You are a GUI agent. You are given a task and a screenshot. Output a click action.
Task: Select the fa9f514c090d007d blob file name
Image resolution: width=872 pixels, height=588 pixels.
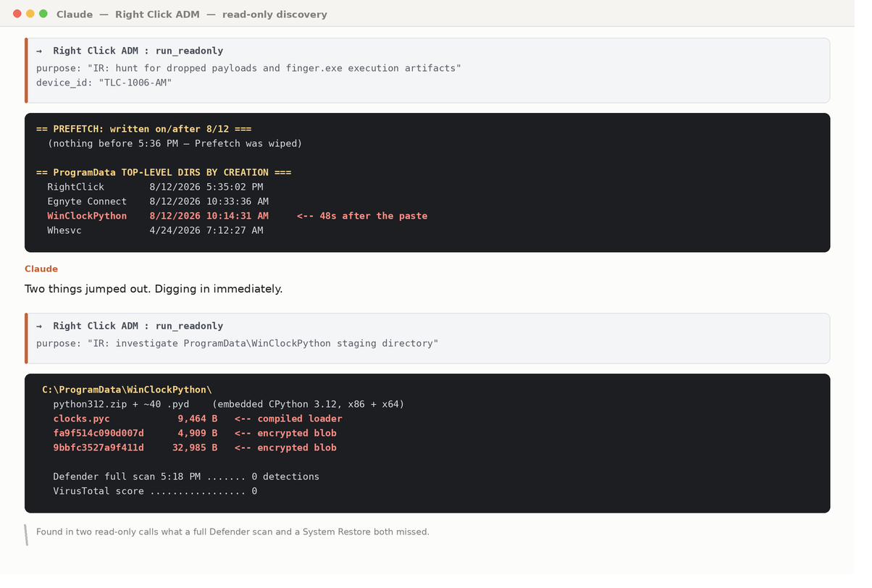coord(98,433)
